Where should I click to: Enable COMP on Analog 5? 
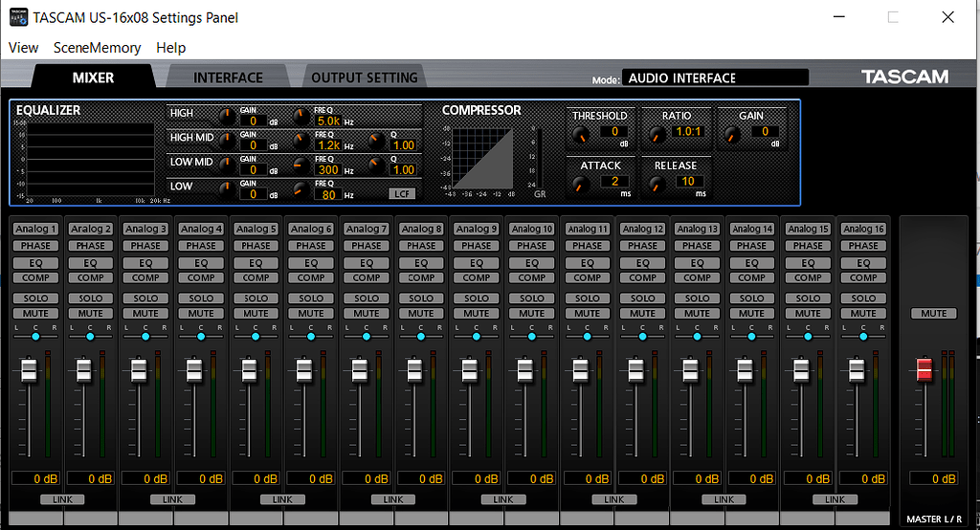coord(256,277)
